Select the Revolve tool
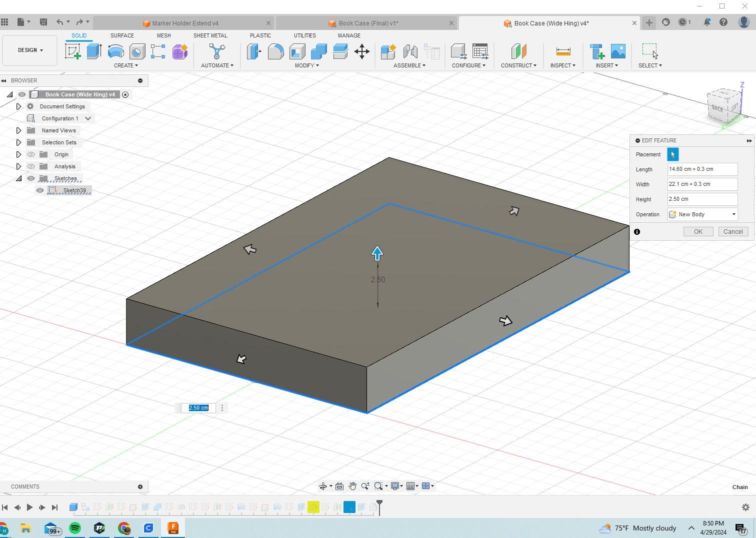756x538 pixels. click(x=115, y=51)
